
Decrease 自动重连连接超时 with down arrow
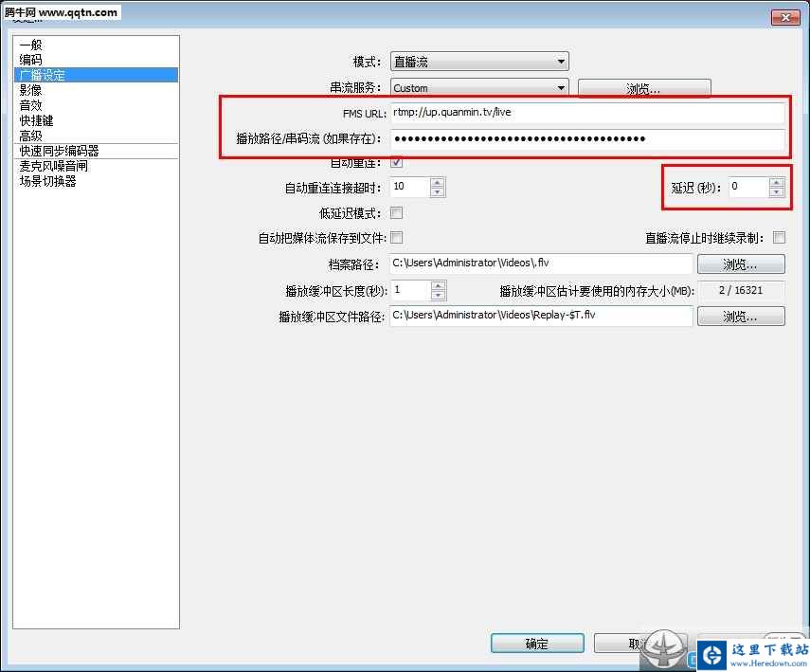pos(438,191)
